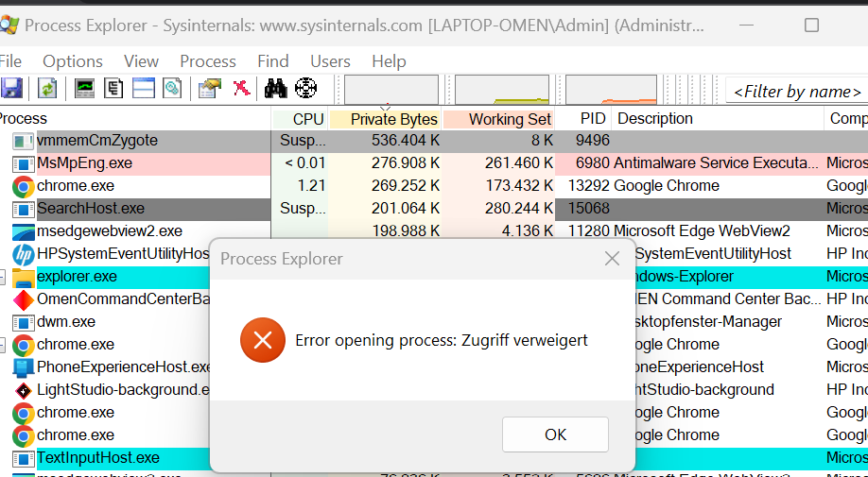This screenshot has height=477, width=868.
Task: Open the Help menu
Action: [389, 61]
